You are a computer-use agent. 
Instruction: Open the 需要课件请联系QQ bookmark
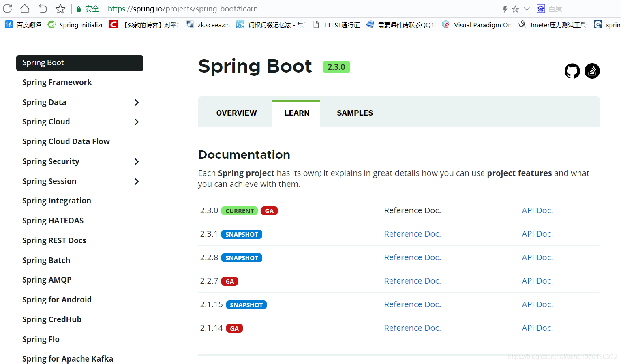click(x=400, y=25)
